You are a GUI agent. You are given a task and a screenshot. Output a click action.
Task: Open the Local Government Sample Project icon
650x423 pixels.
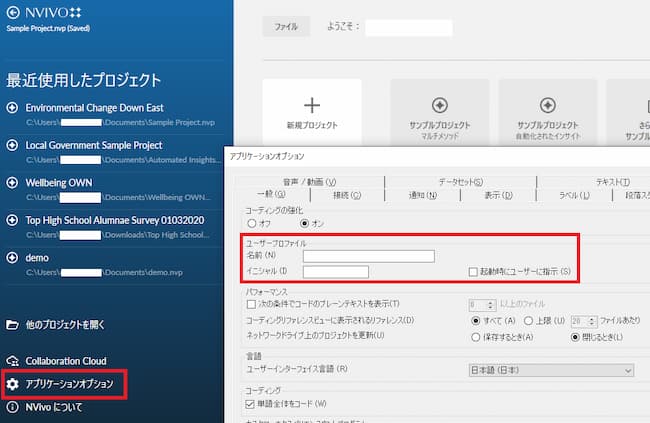(12, 145)
